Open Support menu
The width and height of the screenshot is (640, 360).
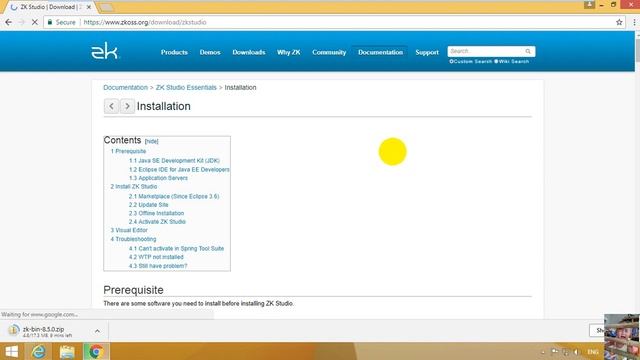(x=427, y=52)
